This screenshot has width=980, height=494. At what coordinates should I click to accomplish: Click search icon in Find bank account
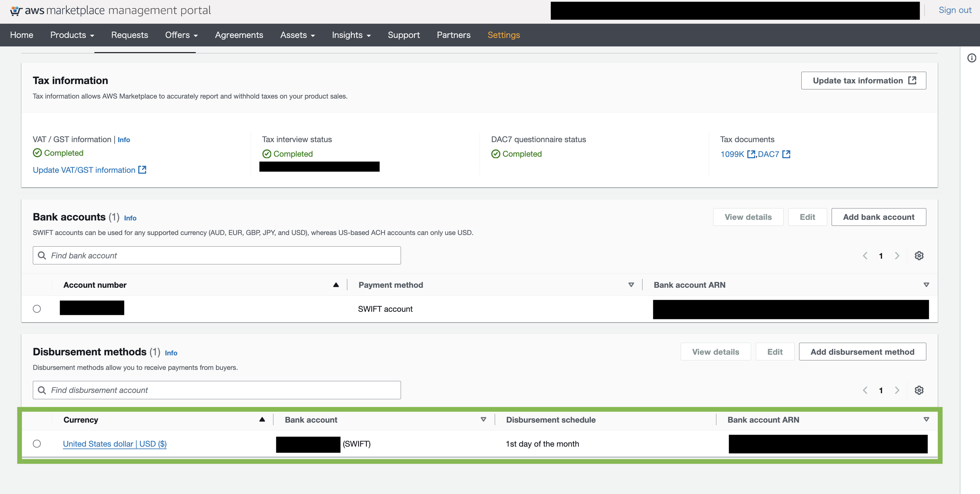(x=42, y=256)
